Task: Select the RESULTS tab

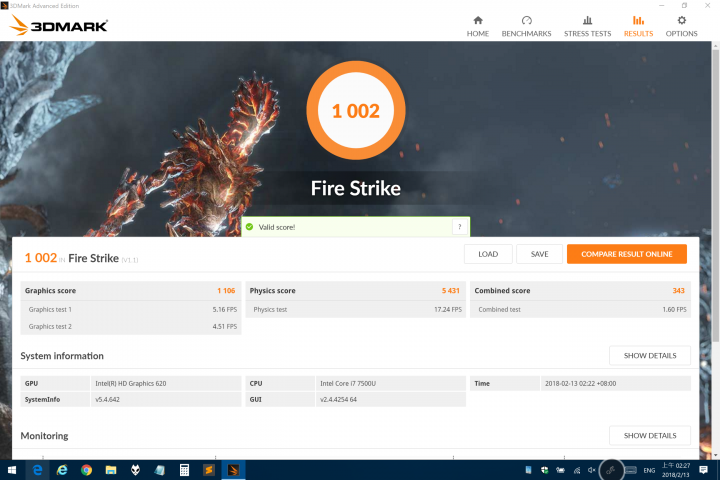Action: coord(638,27)
